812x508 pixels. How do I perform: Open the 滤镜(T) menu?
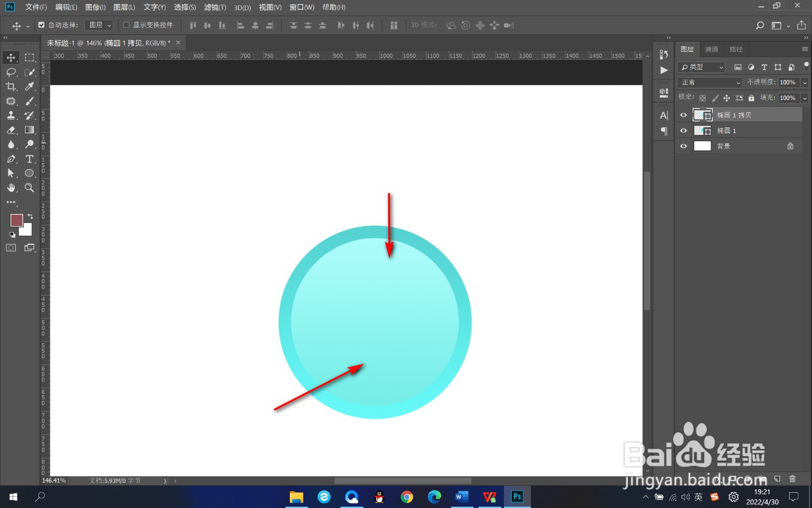(215, 7)
